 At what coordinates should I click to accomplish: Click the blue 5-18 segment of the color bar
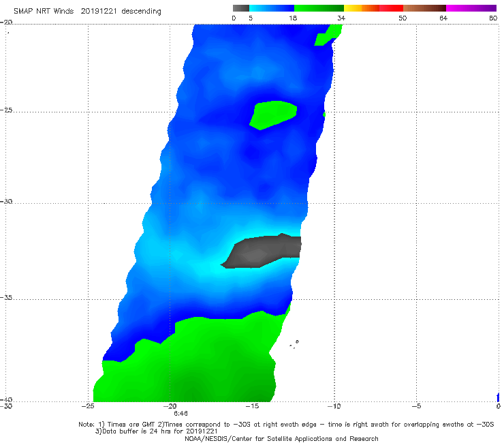(x=272, y=8)
